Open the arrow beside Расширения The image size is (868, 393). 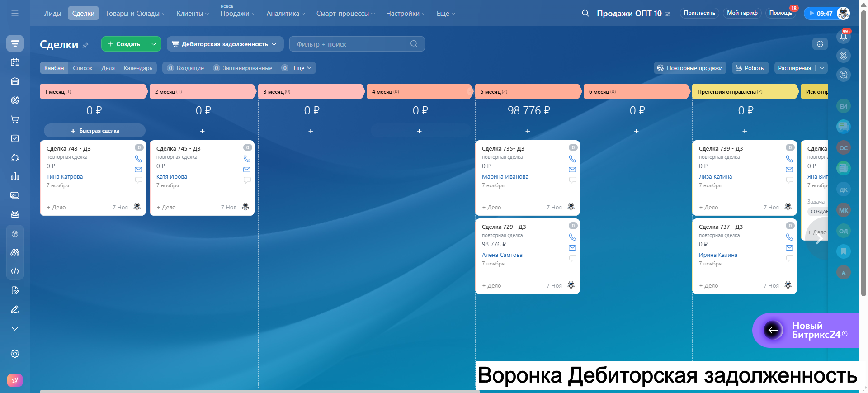click(821, 68)
